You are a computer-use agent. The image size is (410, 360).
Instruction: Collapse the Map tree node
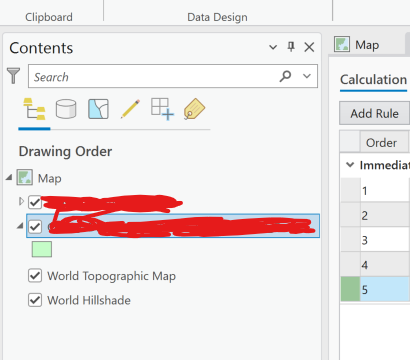pos(9,178)
